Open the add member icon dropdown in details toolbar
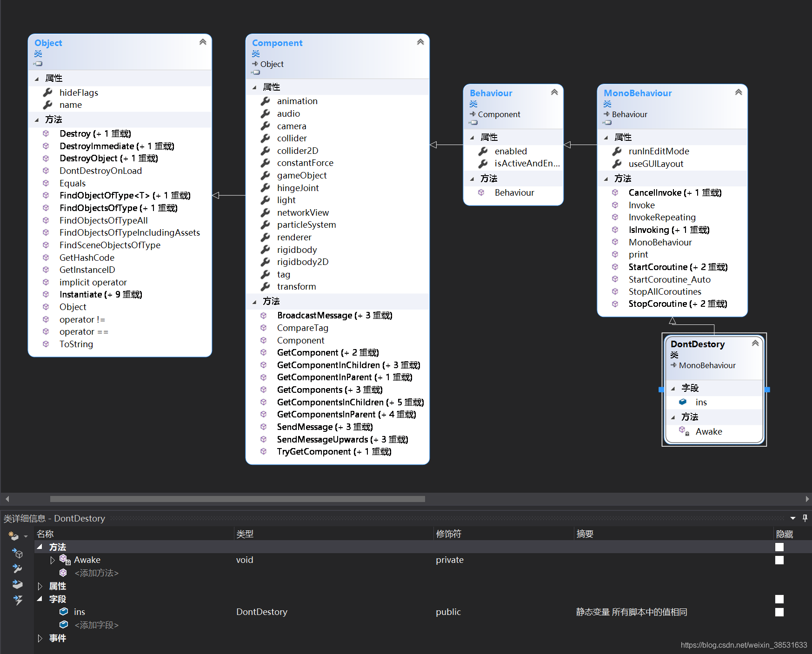The width and height of the screenshot is (812, 654). point(26,536)
